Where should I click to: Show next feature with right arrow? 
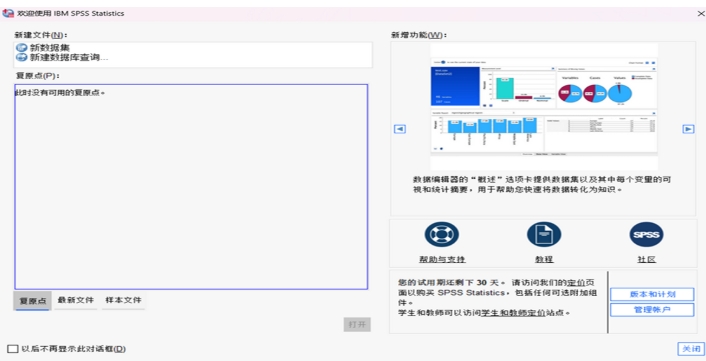coord(688,129)
